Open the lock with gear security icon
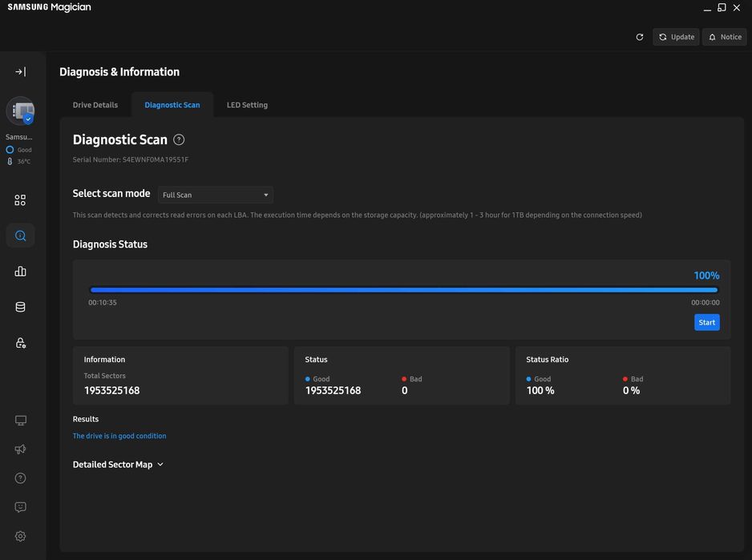The width and height of the screenshot is (752, 560). pyautogui.click(x=20, y=343)
